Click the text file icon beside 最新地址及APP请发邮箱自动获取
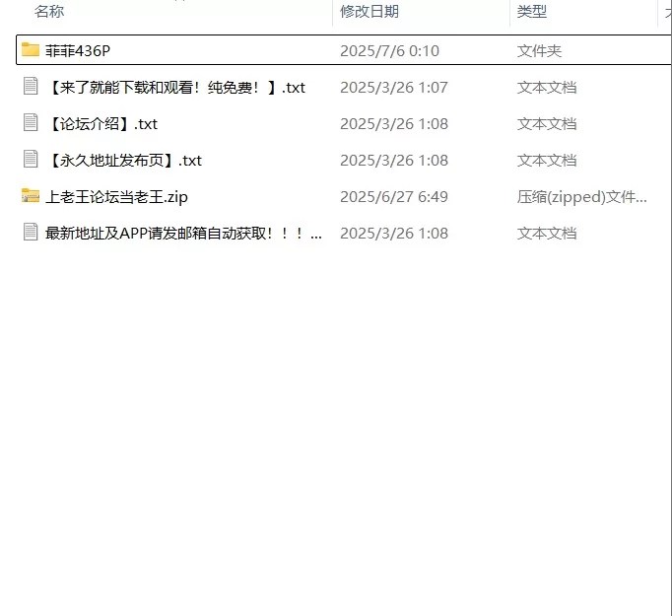Viewport: 672px width, 616px height. [30, 232]
